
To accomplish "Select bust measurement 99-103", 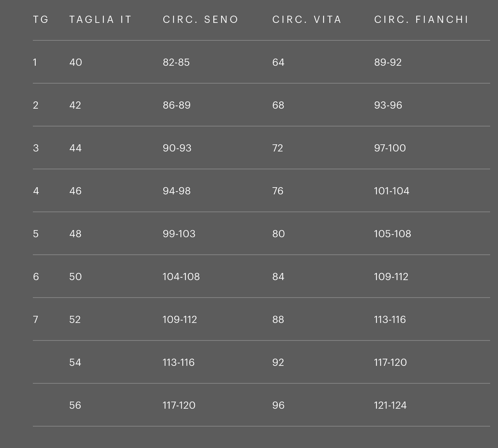I will [179, 234].
